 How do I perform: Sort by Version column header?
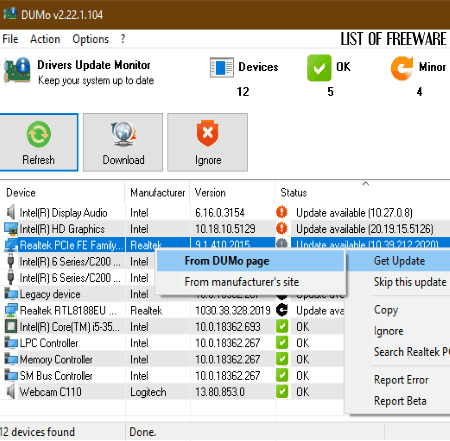233,193
